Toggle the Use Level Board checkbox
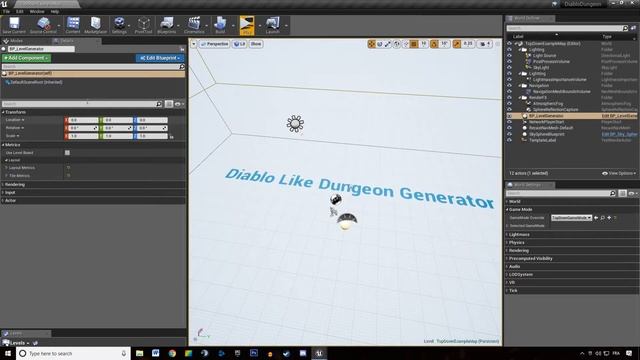Image resolution: width=640 pixels, height=360 pixels. tap(67, 153)
